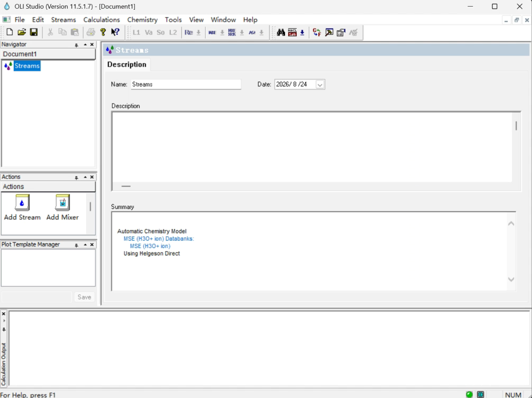Open the View menu
532x398 pixels.
click(x=196, y=19)
